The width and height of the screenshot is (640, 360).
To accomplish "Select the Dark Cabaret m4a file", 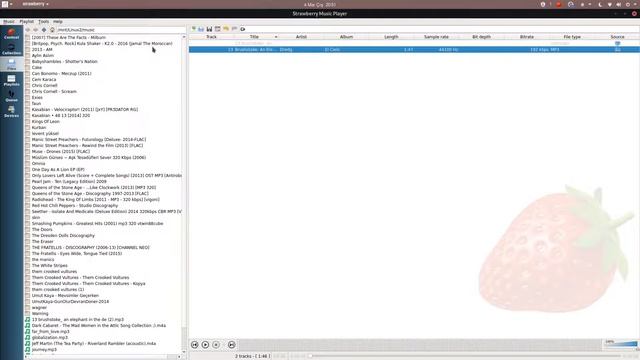I will [x=99, y=326].
